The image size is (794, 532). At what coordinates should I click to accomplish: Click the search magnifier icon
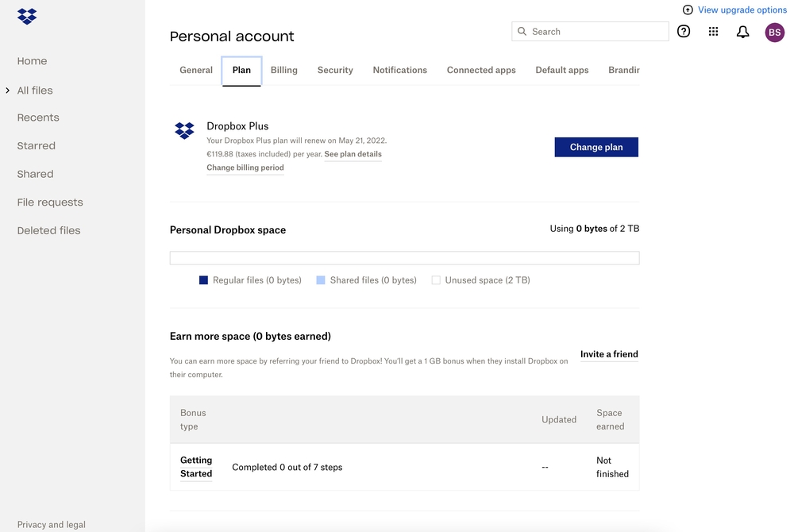522,32
